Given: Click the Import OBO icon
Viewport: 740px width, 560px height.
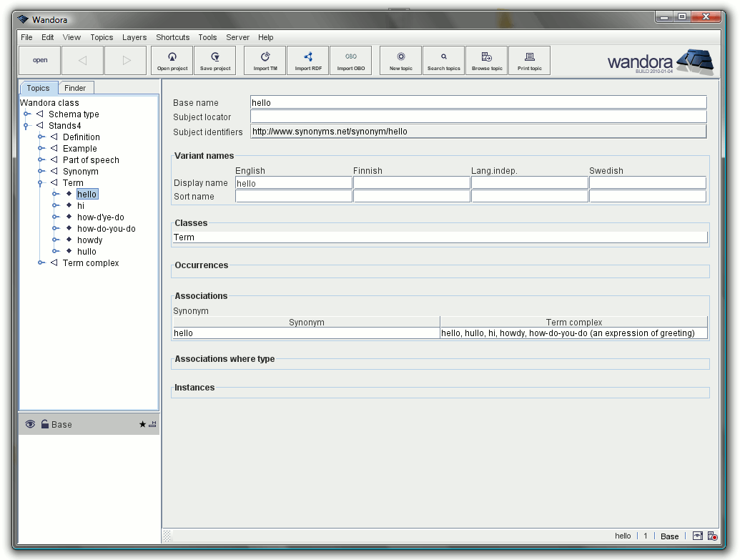Looking at the screenshot, I should pyautogui.click(x=350, y=60).
